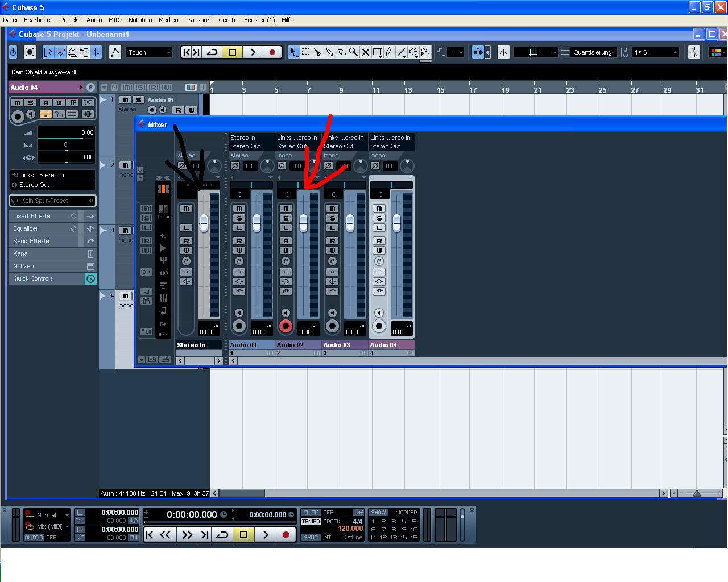Screen dimensions: 728x582
Task: Toggle CLICK metronome in the transport panel
Action: click(x=311, y=513)
